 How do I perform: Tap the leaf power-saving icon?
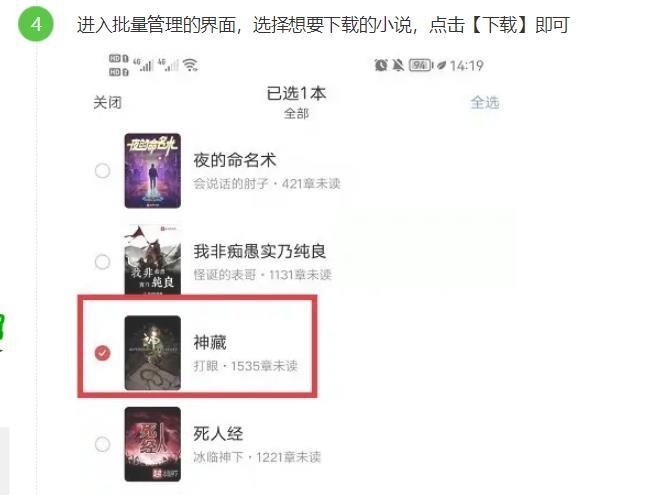click(441, 65)
